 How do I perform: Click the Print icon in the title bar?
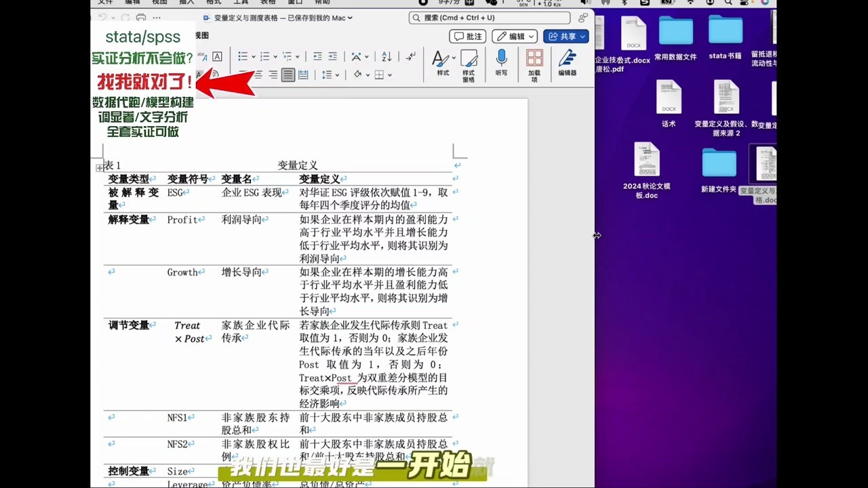pyautogui.click(x=141, y=18)
